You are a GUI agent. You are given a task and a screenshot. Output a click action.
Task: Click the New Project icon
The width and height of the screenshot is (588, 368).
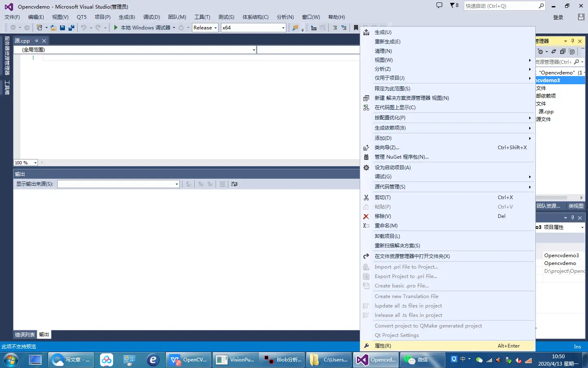tap(40, 28)
